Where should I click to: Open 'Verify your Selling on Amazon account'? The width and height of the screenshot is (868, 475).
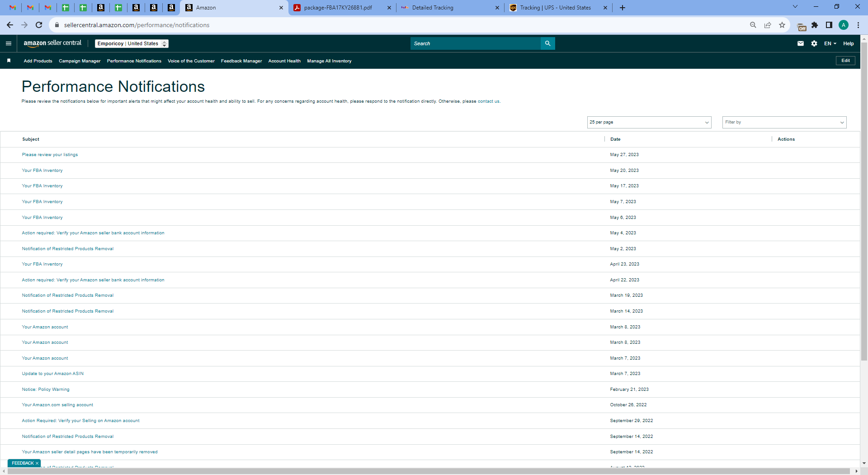80,421
